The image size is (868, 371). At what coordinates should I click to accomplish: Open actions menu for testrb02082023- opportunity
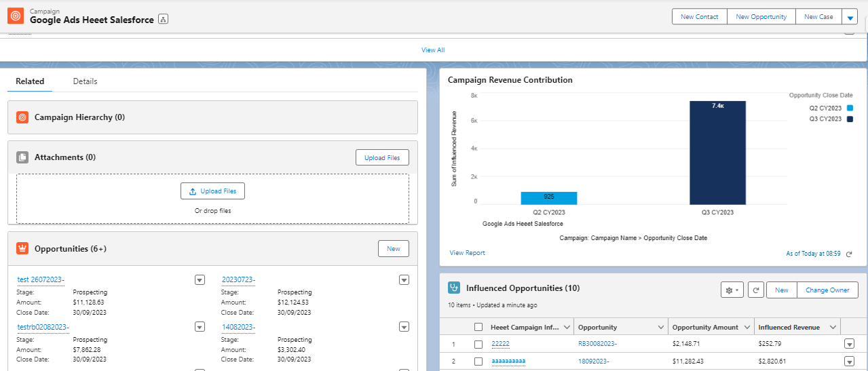(x=200, y=327)
